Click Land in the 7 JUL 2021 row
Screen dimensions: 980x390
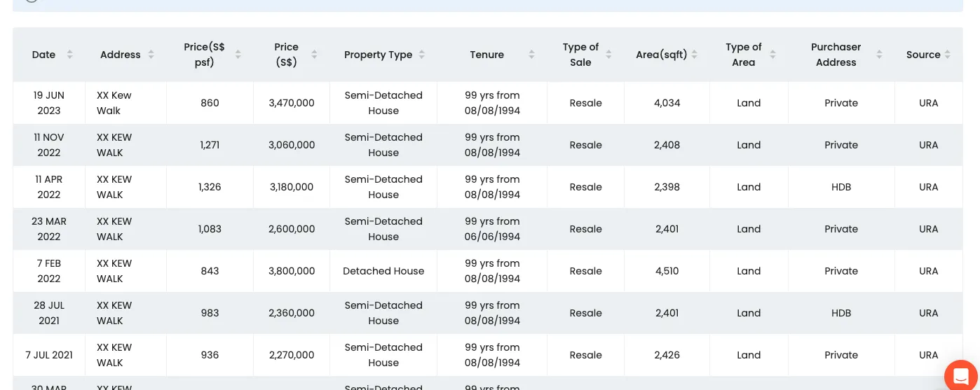749,355
